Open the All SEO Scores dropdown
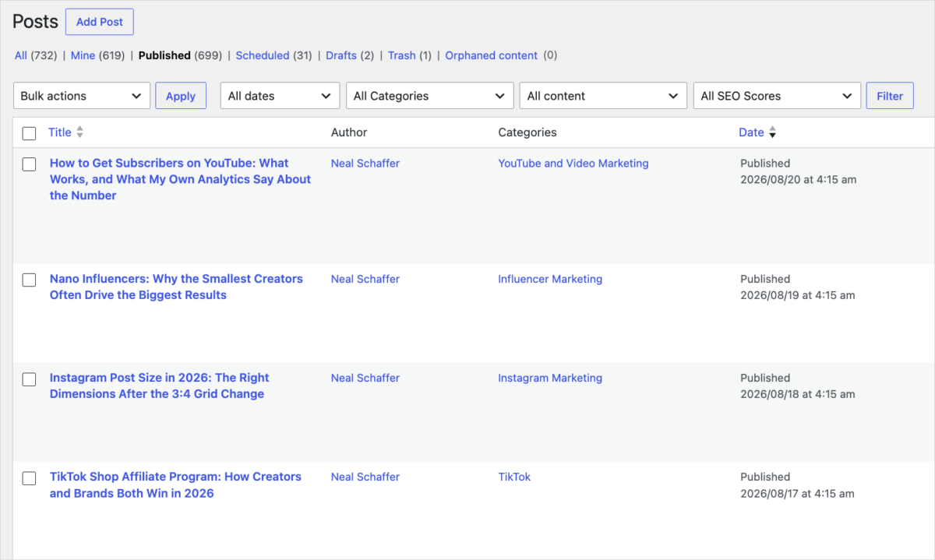This screenshot has width=935, height=560. pyautogui.click(x=777, y=96)
